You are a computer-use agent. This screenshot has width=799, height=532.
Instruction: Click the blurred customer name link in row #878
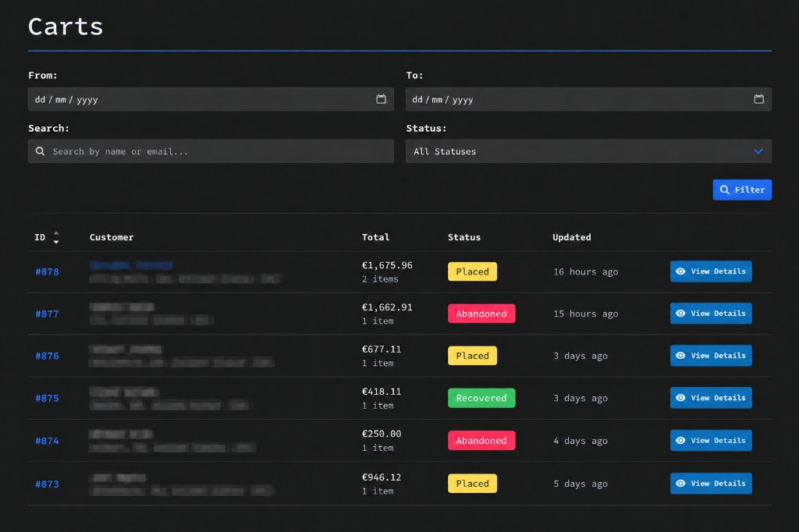(x=131, y=265)
